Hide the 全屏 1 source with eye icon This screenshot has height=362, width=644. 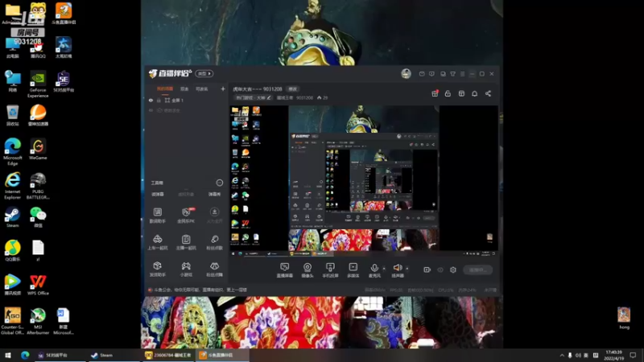click(x=151, y=100)
